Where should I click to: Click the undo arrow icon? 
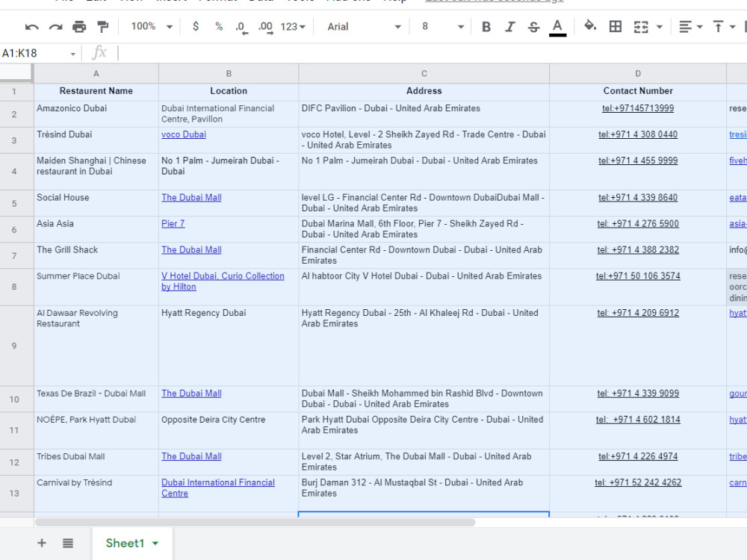coord(32,27)
